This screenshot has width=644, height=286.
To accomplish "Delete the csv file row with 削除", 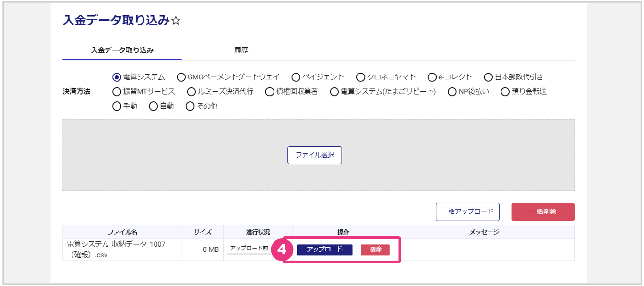I will (x=375, y=249).
